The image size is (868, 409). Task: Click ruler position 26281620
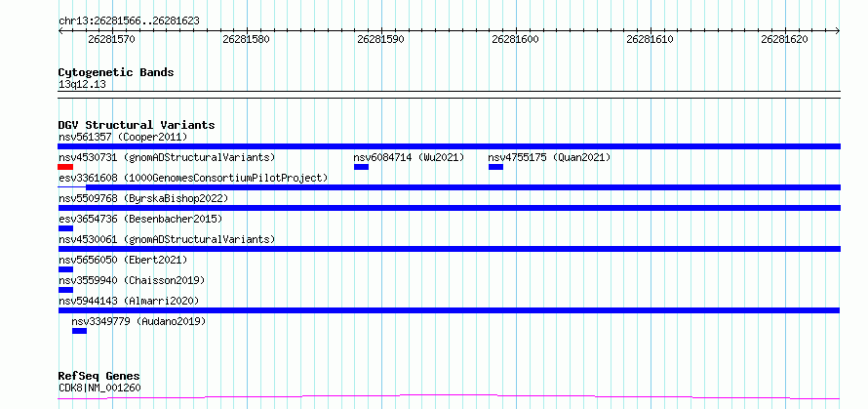click(784, 39)
